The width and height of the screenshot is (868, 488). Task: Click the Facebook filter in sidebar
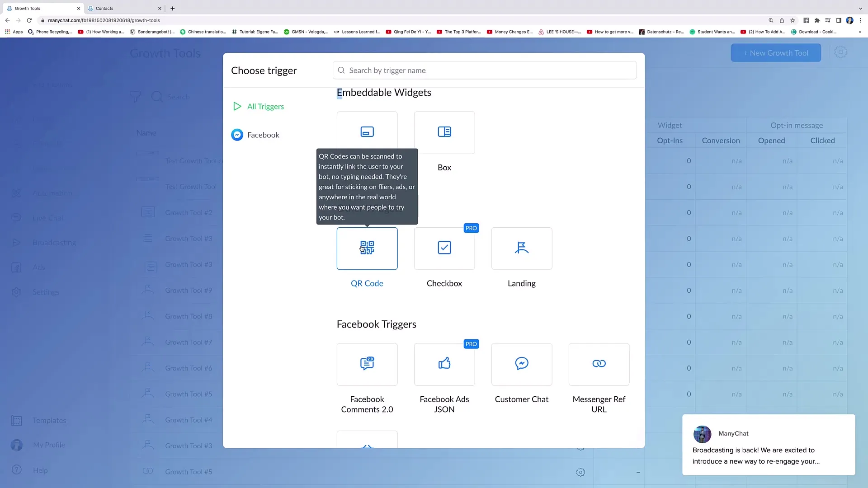pos(263,134)
